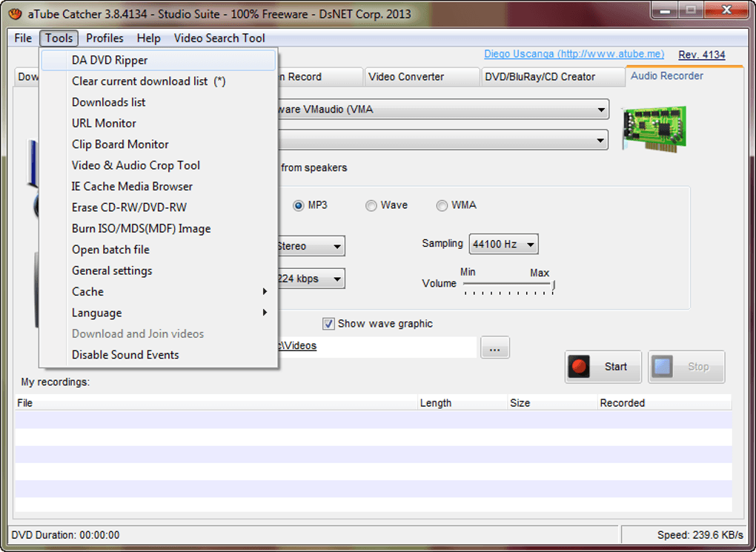Click the Rev. 4134 link

click(701, 55)
